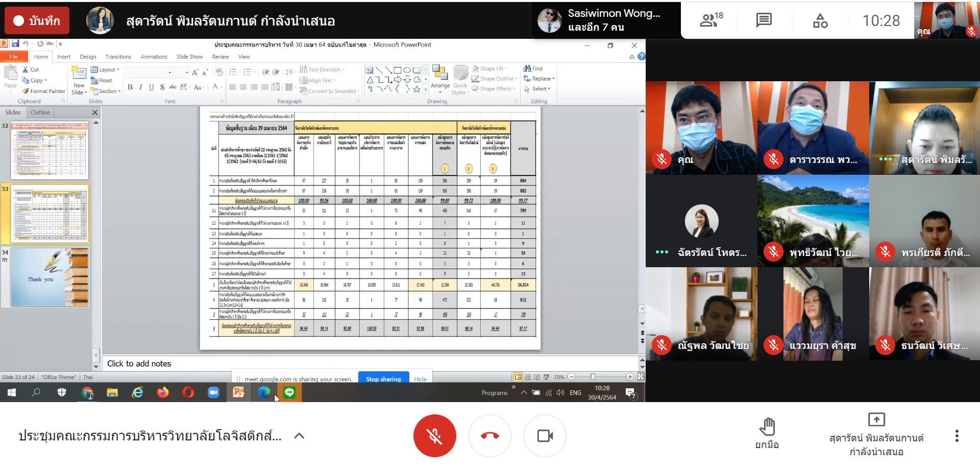The image size is (980, 468).
Task: Toggle the camera on or off
Action: (545, 436)
